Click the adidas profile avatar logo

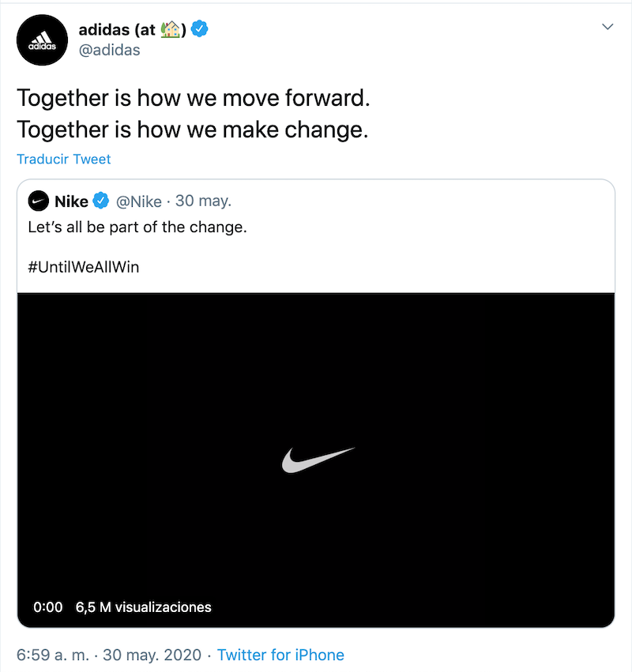pyautogui.click(x=43, y=39)
